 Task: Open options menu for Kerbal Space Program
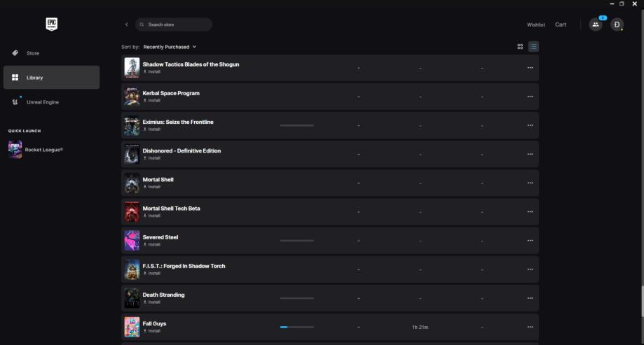pos(530,97)
